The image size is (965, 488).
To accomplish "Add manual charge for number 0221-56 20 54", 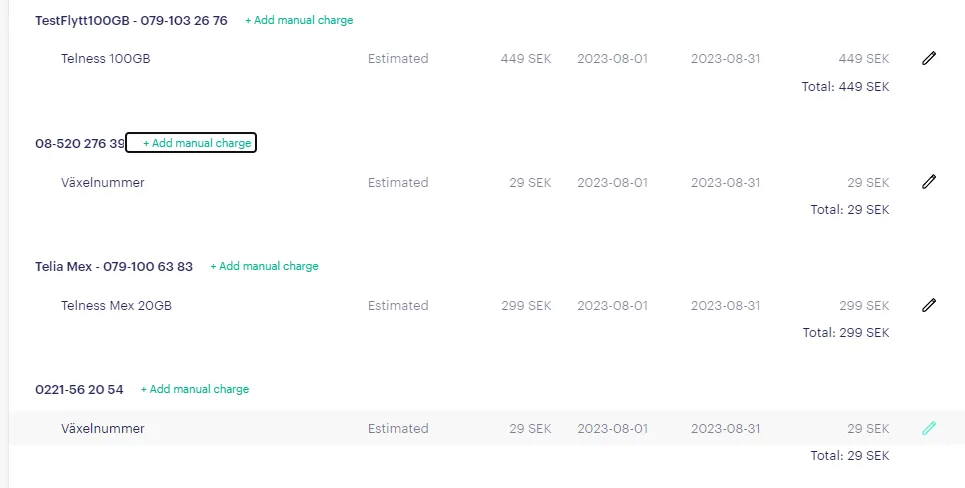I will tap(195, 389).
